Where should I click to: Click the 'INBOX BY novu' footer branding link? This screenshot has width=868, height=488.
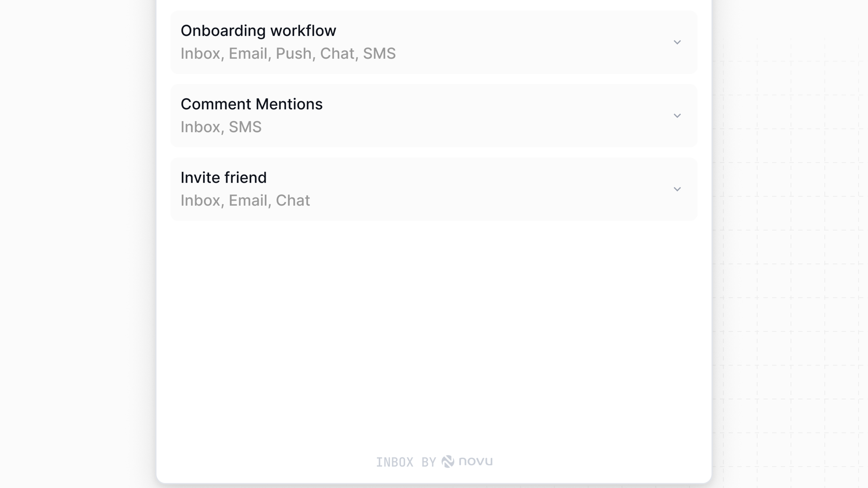tap(434, 462)
